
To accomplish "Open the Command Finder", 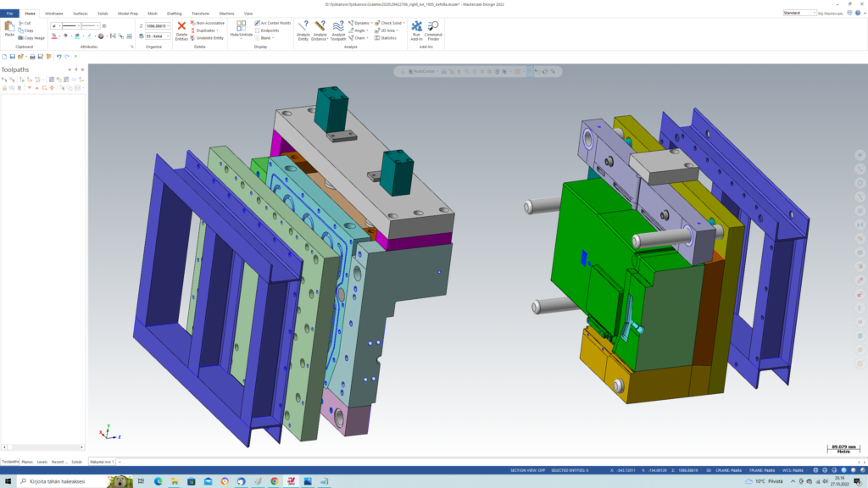I will [433, 27].
